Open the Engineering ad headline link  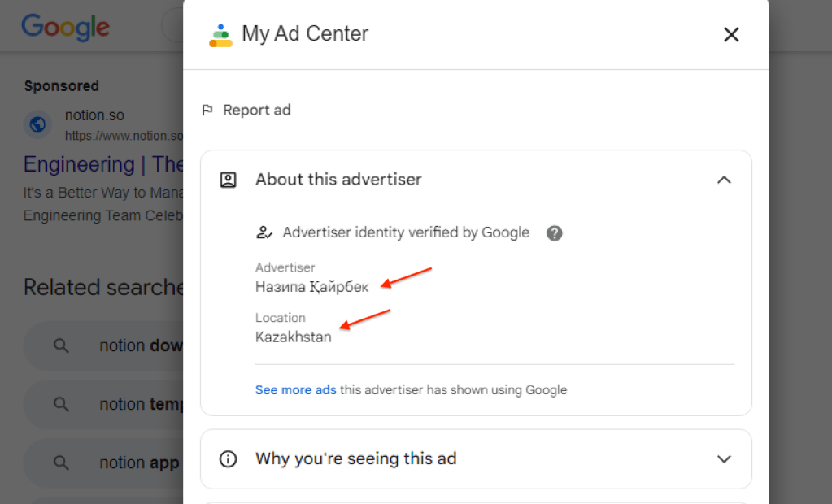point(103,164)
